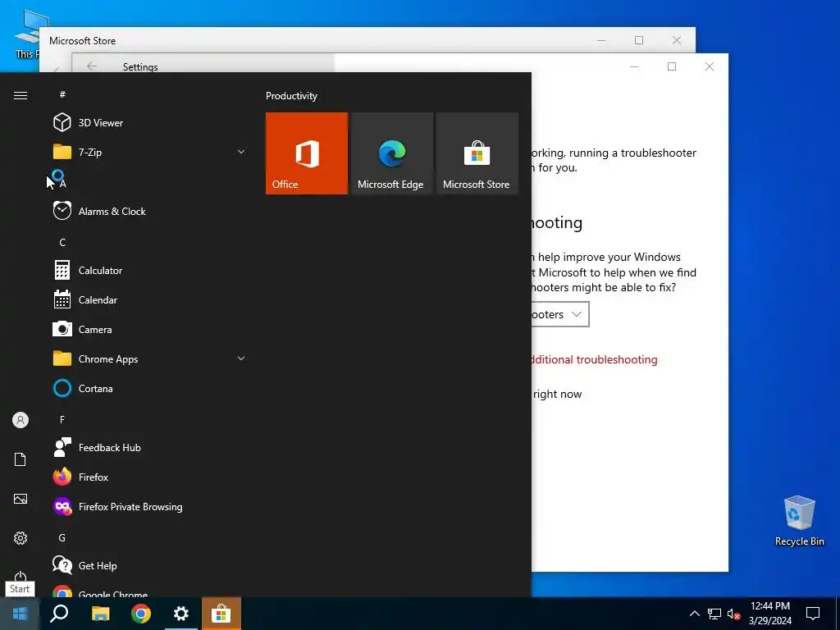Screen dimensions: 840x630
Task: Click the Windows Start button
Action: point(20,614)
